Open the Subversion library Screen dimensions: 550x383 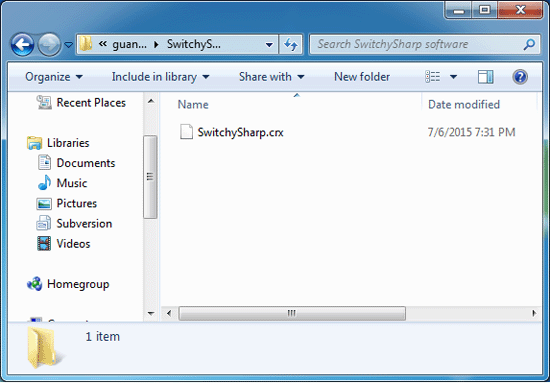[84, 224]
